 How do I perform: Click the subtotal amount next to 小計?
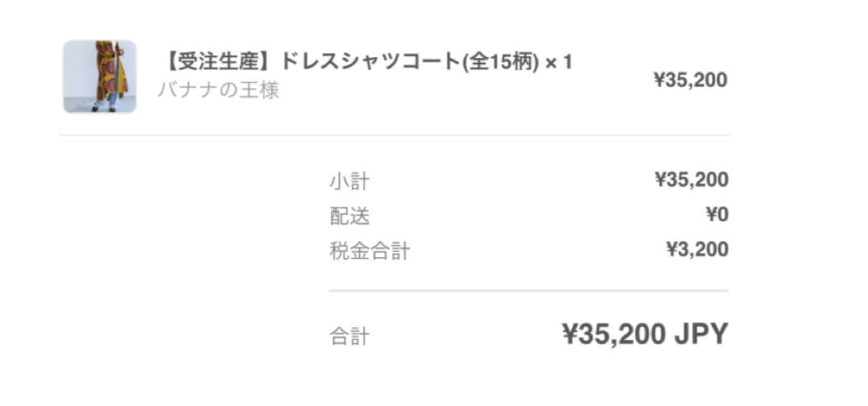point(691,179)
